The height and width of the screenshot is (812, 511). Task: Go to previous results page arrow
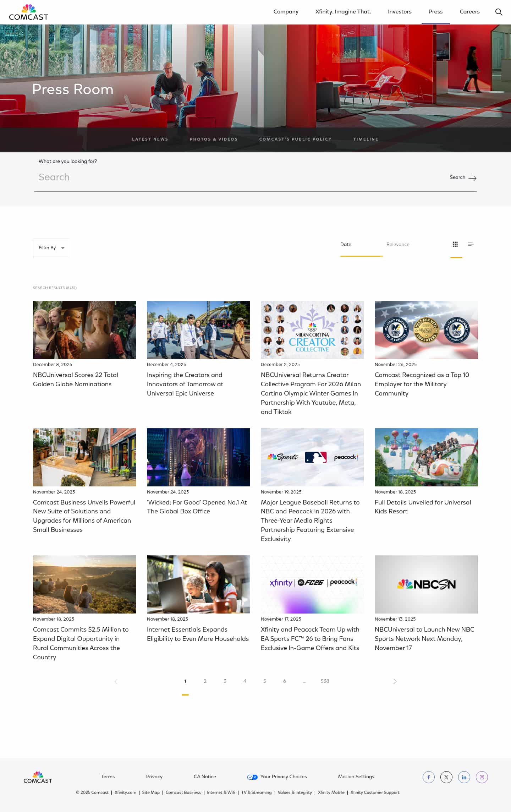coord(116,681)
